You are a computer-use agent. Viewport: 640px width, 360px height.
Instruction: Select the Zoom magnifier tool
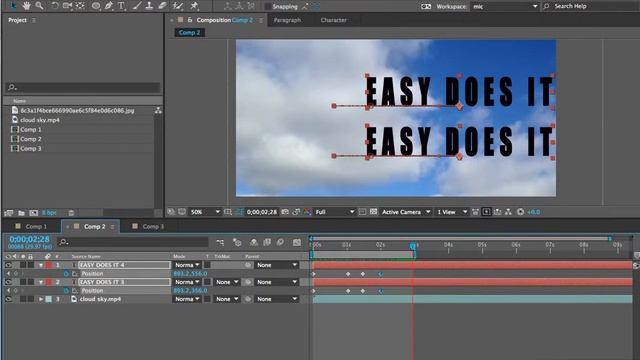click(39, 6)
